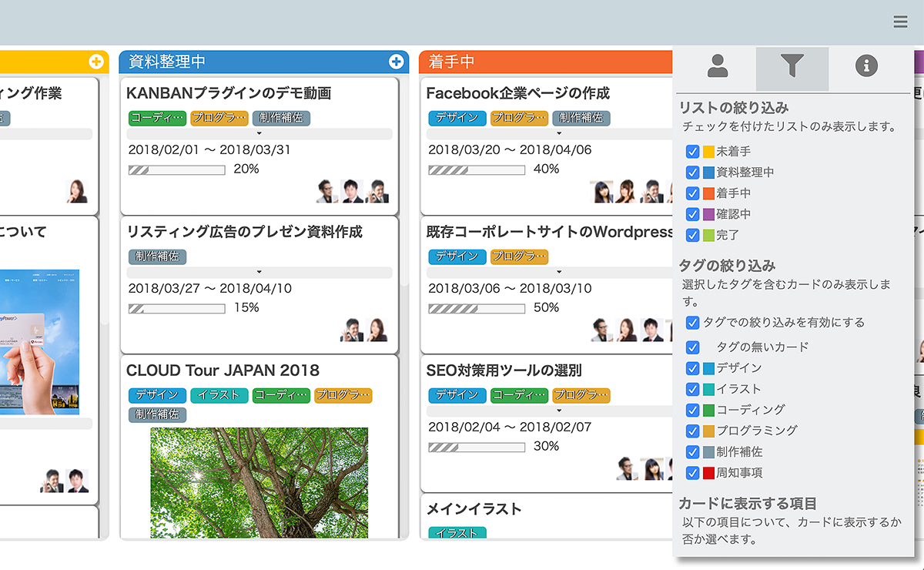This screenshot has width=924, height=570.
Task: Click the イラスト tag on CLOUD Tour card
Action: (219, 395)
